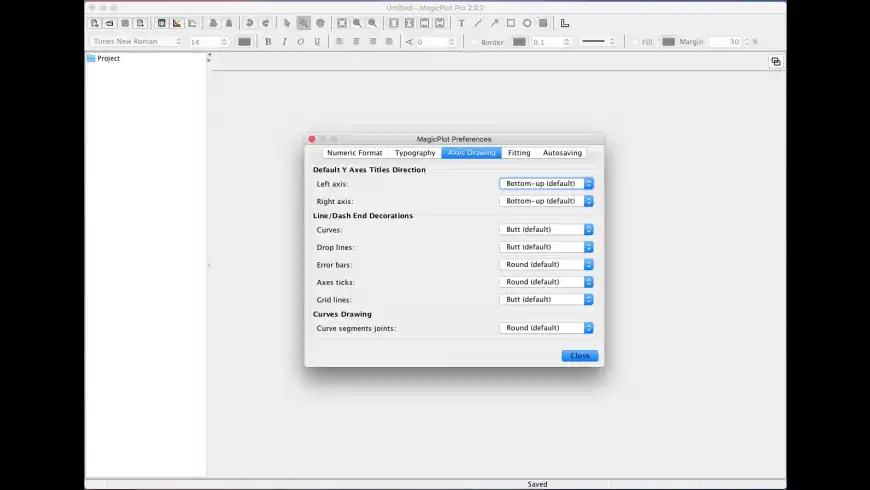Open the Autosaving tab
This screenshot has width=870, height=490.
pyautogui.click(x=561, y=153)
